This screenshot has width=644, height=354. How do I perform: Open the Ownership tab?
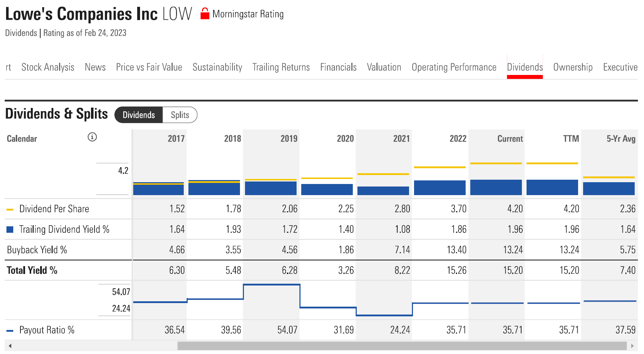click(x=573, y=67)
